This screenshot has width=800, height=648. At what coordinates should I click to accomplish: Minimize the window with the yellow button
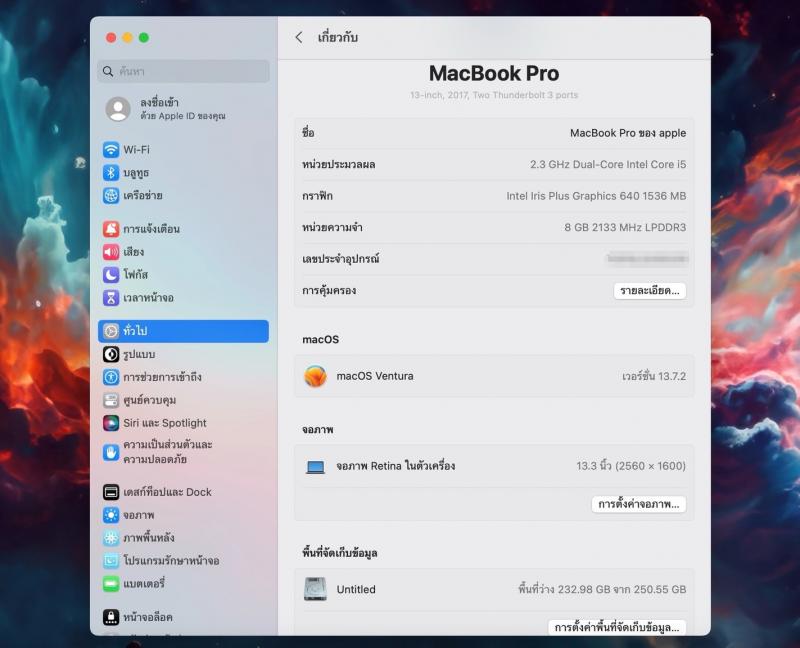(128, 37)
